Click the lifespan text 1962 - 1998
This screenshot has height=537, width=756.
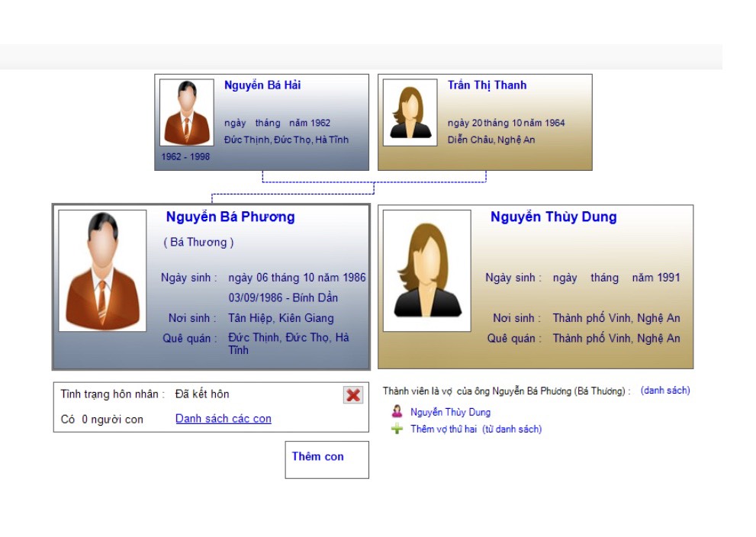pyautogui.click(x=185, y=156)
